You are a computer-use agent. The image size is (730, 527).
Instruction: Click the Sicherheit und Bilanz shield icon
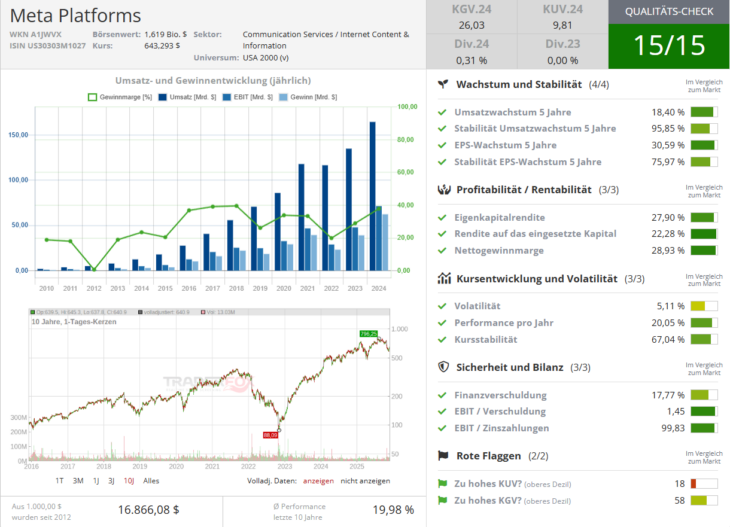pos(443,367)
